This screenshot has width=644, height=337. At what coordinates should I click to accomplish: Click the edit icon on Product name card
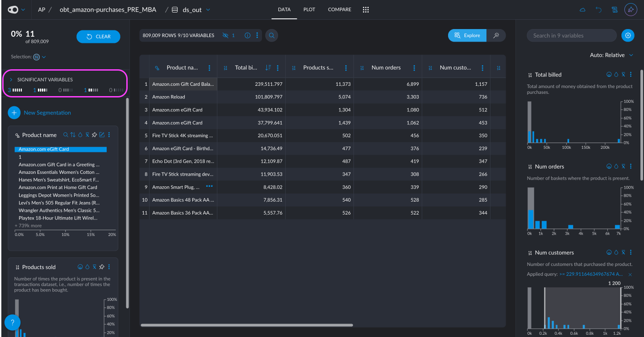coord(102,135)
